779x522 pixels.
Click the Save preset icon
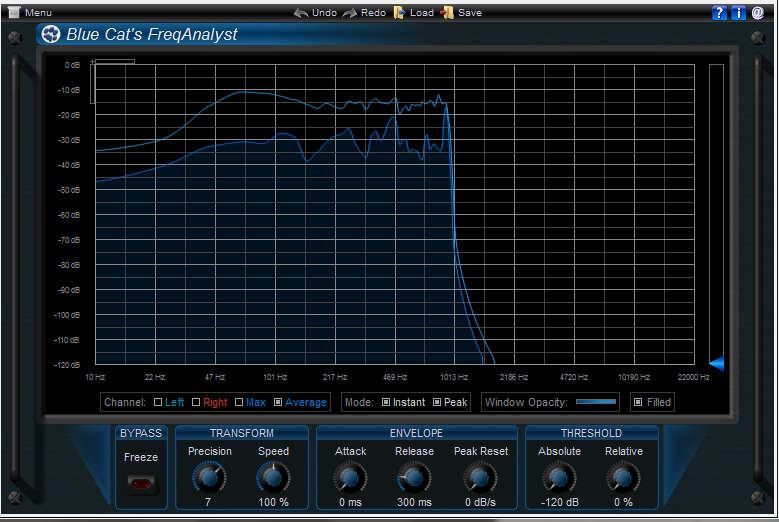[447, 12]
